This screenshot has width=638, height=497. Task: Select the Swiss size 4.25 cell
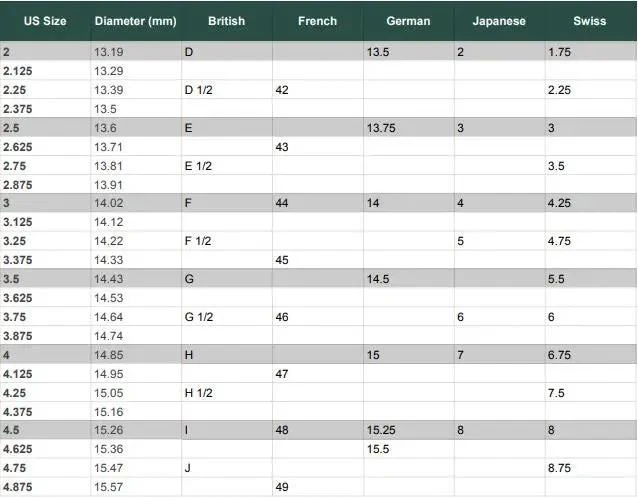pos(590,203)
